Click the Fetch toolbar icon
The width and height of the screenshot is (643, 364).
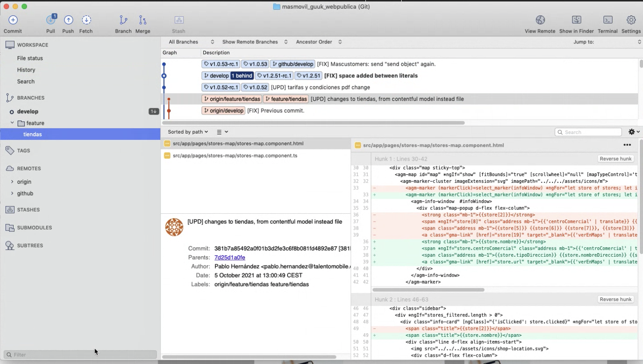(x=86, y=20)
